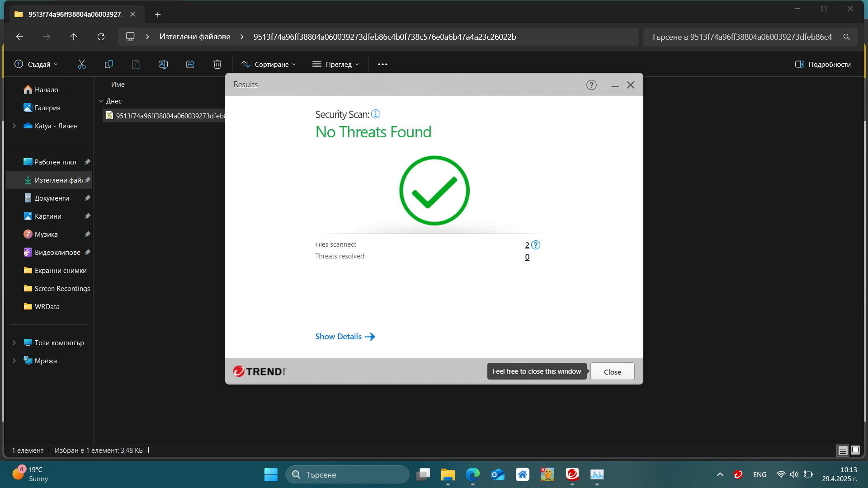Viewport: 868px width, 488px height.
Task: Click the Delete trash icon in toolbar
Action: pos(217,64)
